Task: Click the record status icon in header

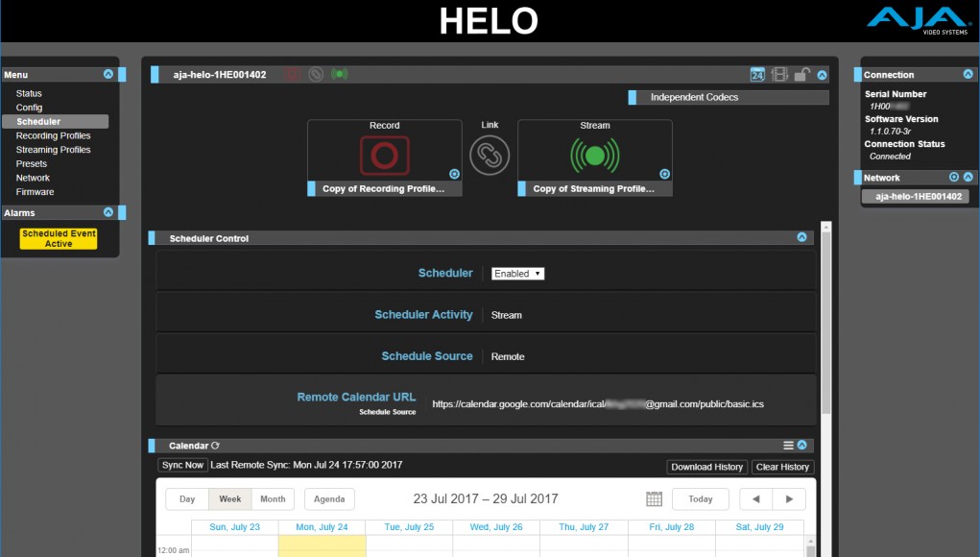Action: 293,74
